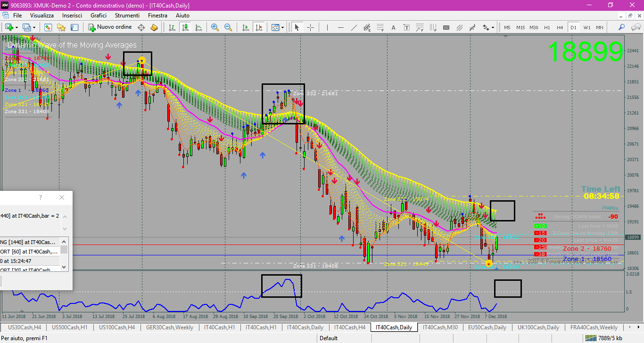Open the MetaEditor yellow book icon
This screenshot has height=343, width=644.
pos(154,27)
